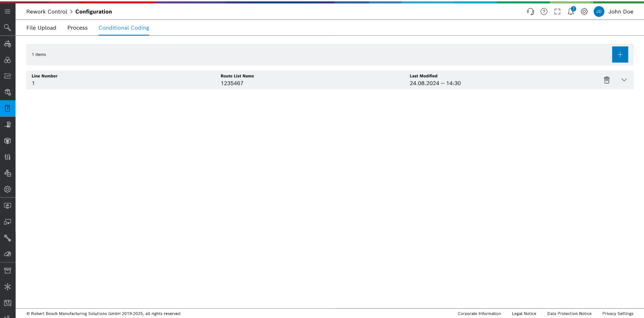Select the Conditional Coding tab
The image size is (644, 318).
pos(123,27)
